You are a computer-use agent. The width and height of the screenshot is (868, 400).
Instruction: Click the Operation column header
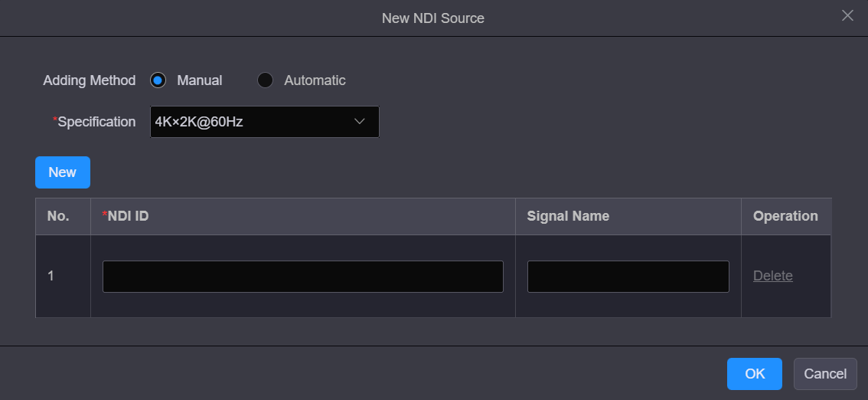pos(786,217)
